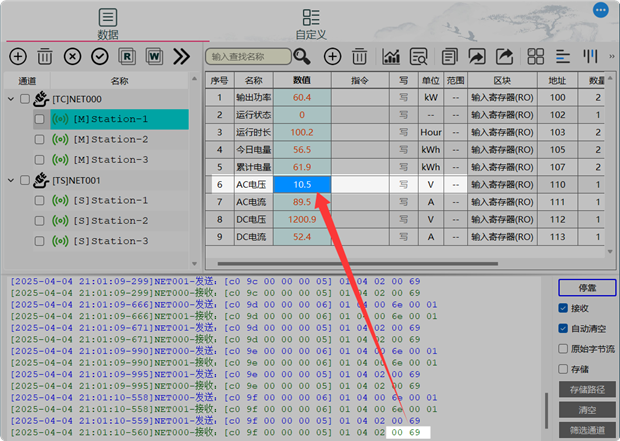Check the [S]Station-1 checkbox
The image size is (620, 441).
pyautogui.click(x=40, y=201)
